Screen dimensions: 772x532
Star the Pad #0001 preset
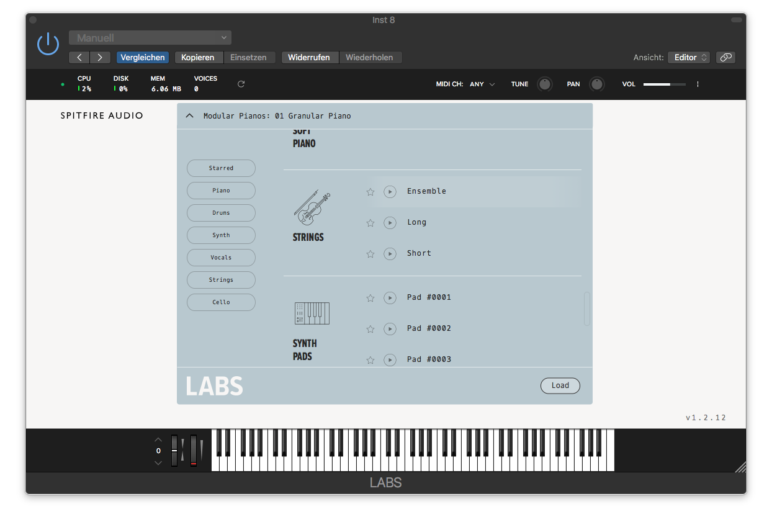pyautogui.click(x=370, y=298)
